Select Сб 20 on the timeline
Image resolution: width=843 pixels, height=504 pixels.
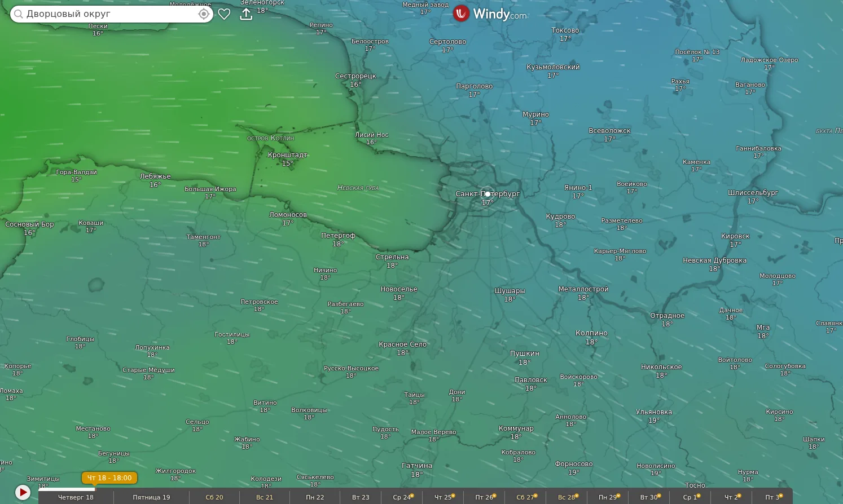214,497
